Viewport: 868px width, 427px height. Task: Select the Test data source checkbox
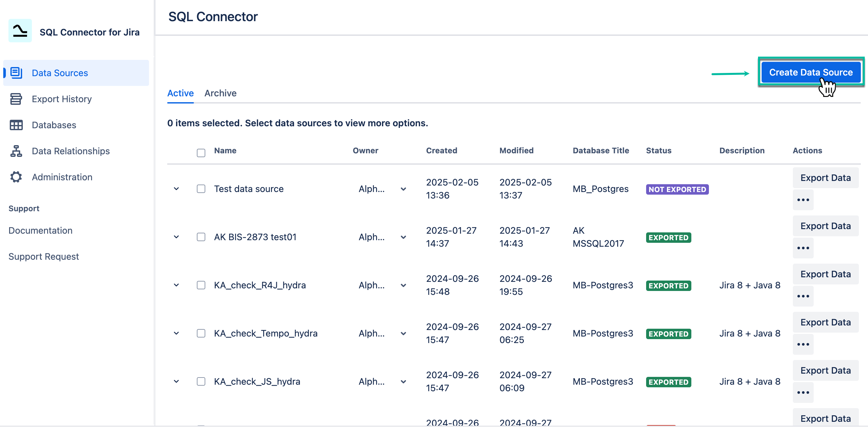(201, 189)
